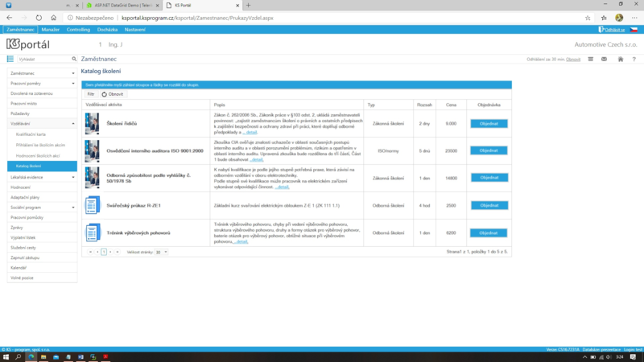Open the Controlling top menu
The height and width of the screenshot is (362, 644).
[x=78, y=30]
